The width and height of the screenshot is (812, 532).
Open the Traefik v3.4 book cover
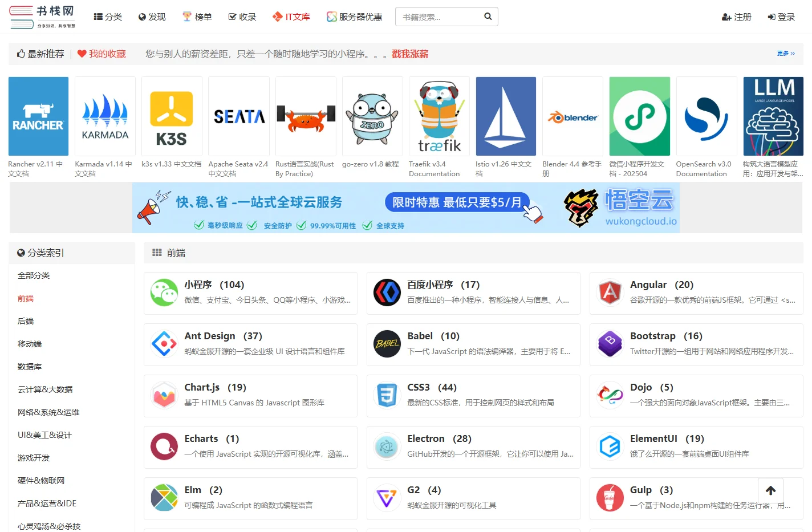click(x=439, y=116)
